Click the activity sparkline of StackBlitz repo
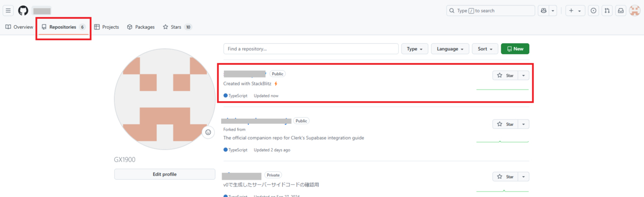This screenshot has height=197, width=644. pos(502,89)
